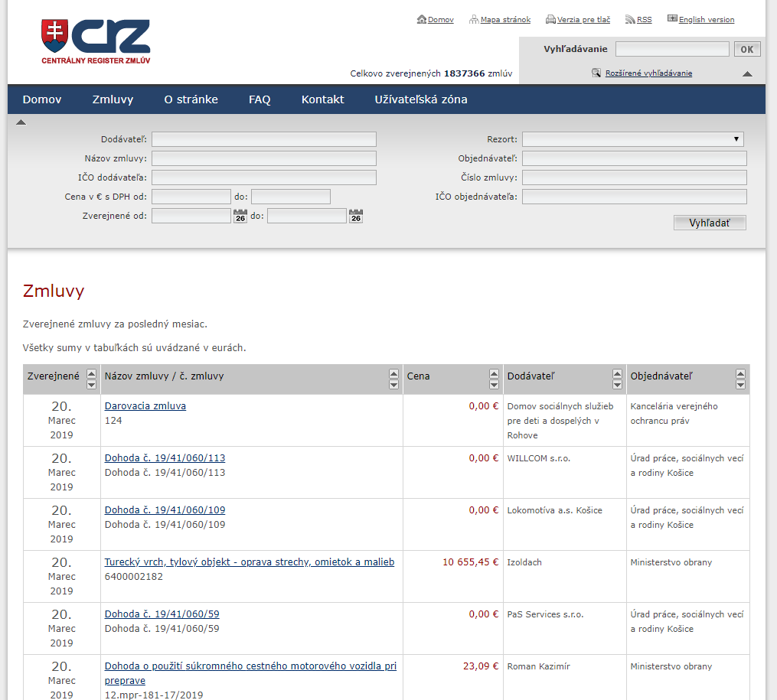The width and height of the screenshot is (777, 700).
Task: Click the RSS feed icon
Action: point(630,19)
